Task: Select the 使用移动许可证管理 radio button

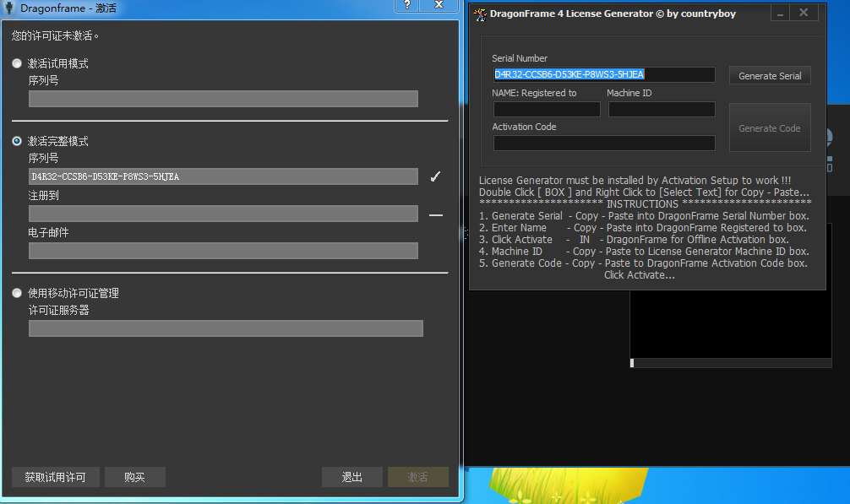Action: pos(17,293)
